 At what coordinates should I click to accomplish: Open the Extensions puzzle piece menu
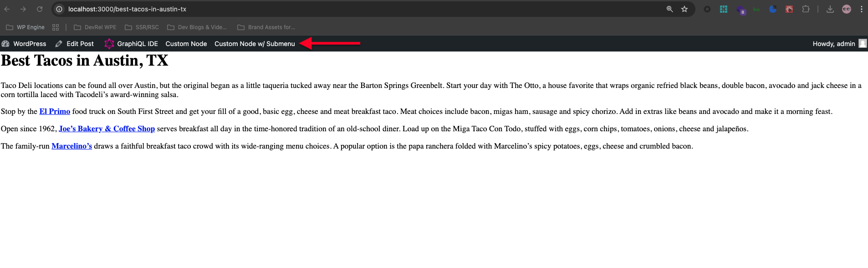(806, 9)
